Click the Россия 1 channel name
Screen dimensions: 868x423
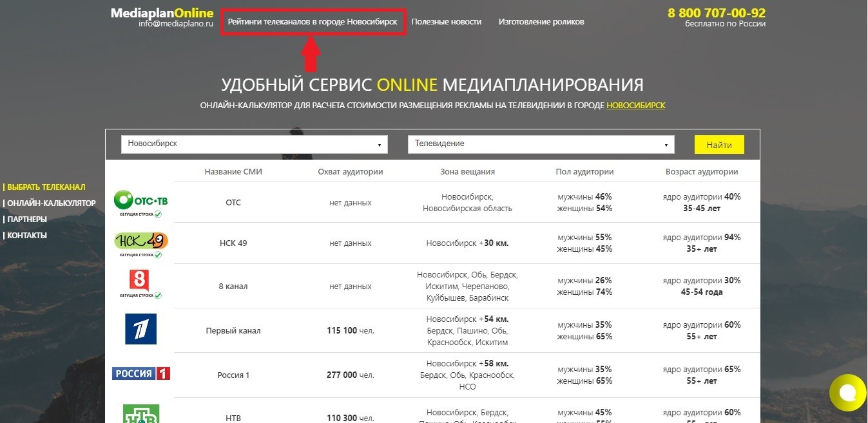click(x=233, y=375)
